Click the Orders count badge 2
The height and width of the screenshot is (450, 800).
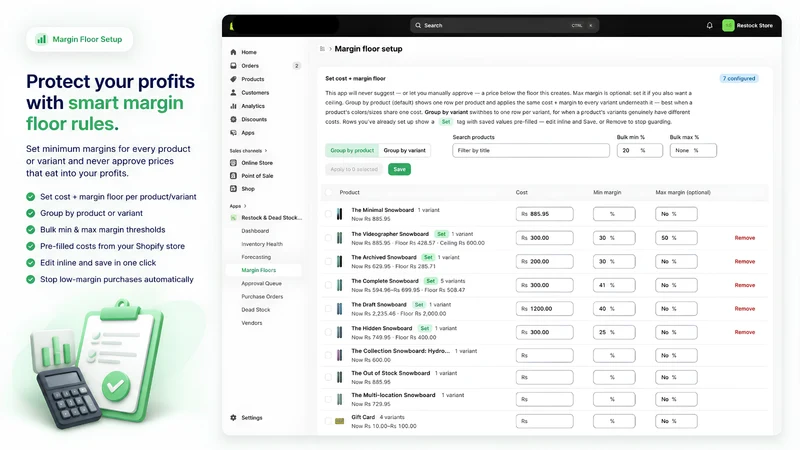(x=296, y=66)
